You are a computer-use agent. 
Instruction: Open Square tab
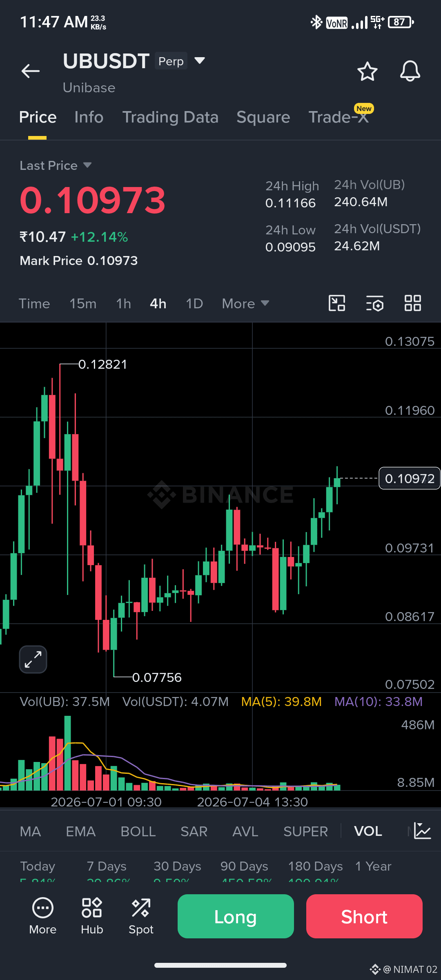click(263, 117)
